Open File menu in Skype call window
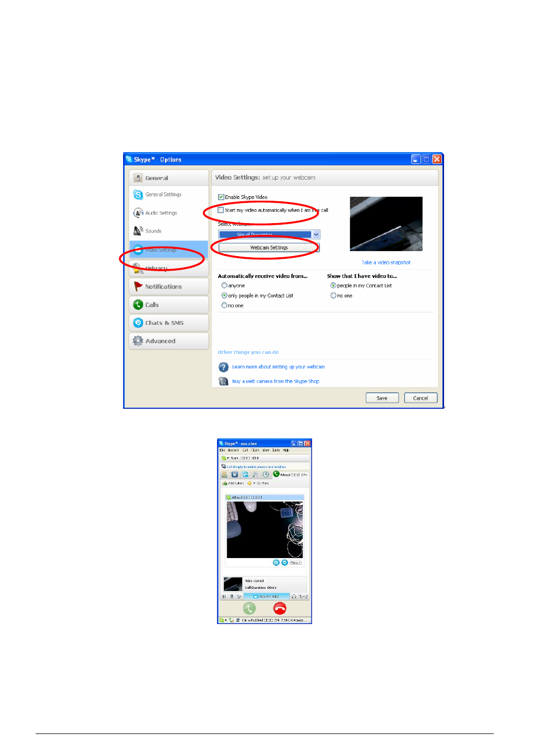 click(x=222, y=450)
